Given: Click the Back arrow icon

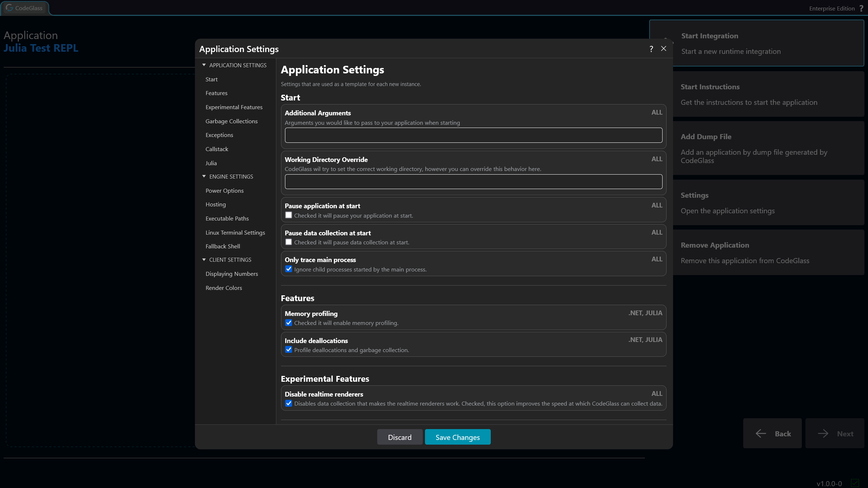Looking at the screenshot, I should click(x=761, y=433).
